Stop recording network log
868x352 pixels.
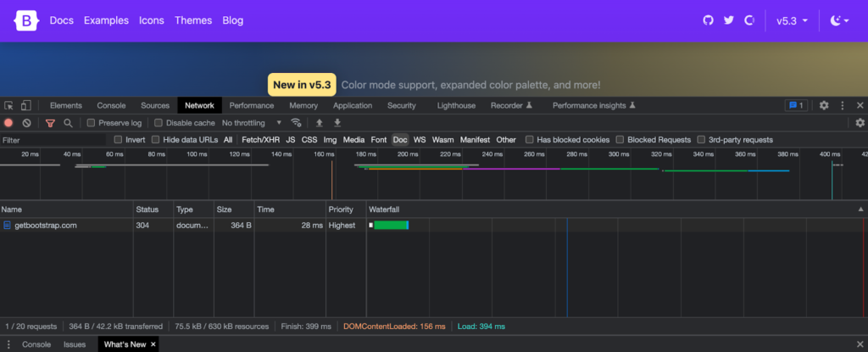[8, 123]
